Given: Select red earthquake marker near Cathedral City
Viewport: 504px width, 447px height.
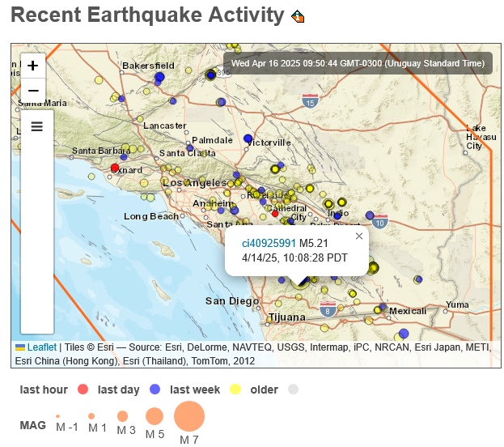Looking at the screenshot, I should (x=275, y=214).
